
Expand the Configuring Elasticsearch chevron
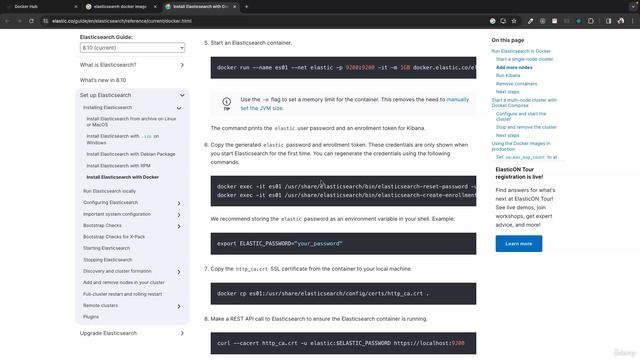pos(179,203)
